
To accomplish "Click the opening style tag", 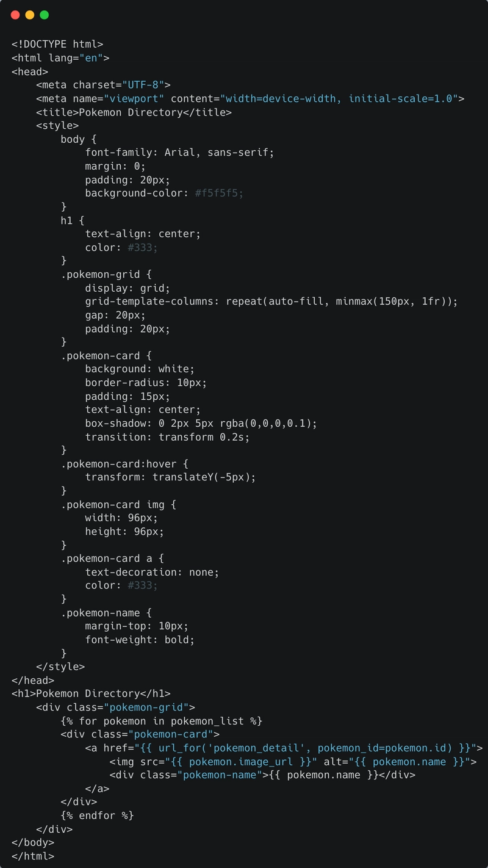I will [x=57, y=126].
